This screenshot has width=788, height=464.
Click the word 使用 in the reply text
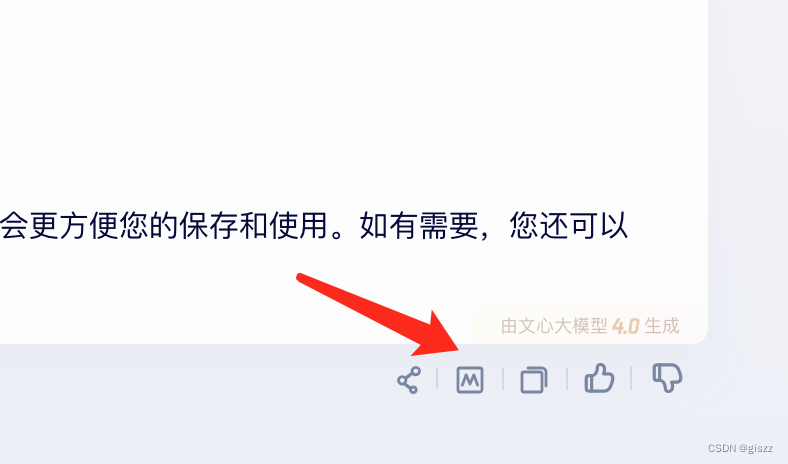(299, 225)
